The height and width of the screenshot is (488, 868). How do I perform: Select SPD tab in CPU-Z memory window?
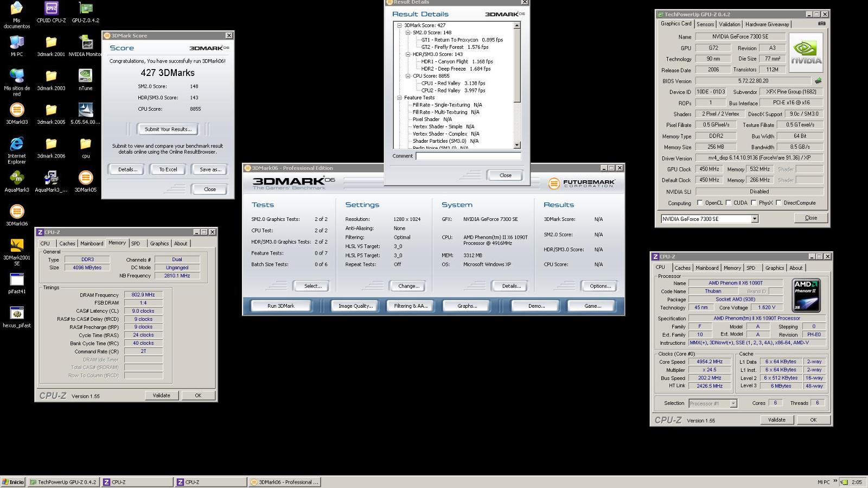pyautogui.click(x=136, y=243)
